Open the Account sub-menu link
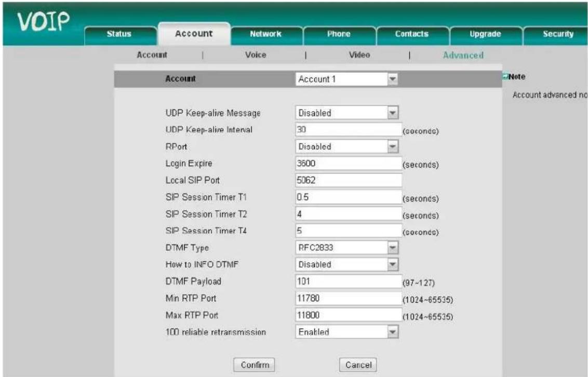Screen dimensions: 588x377 coord(152,55)
